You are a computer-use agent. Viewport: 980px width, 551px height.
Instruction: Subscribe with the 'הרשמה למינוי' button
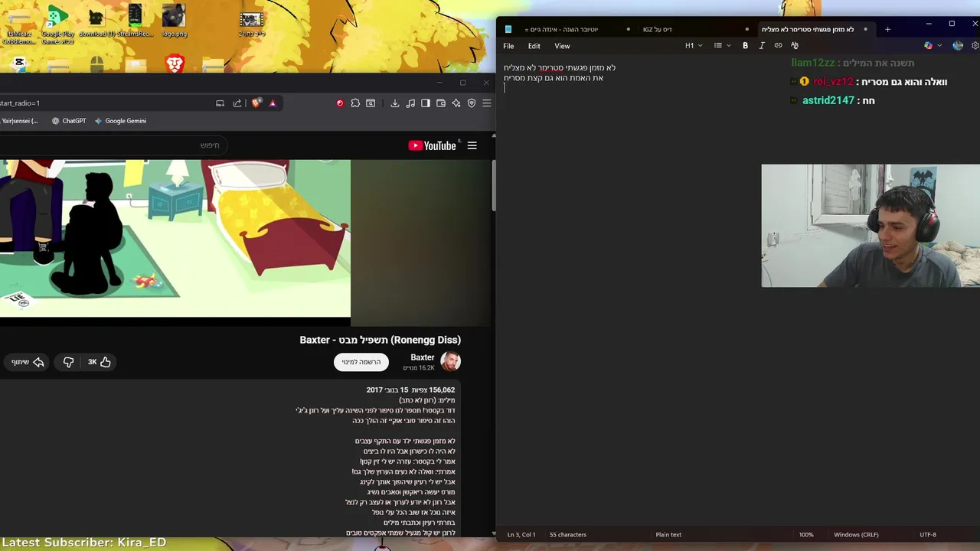pyautogui.click(x=361, y=362)
